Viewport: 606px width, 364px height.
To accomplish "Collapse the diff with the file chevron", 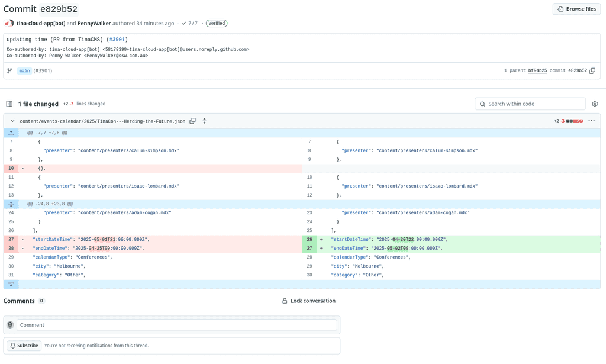I will click(x=12, y=121).
